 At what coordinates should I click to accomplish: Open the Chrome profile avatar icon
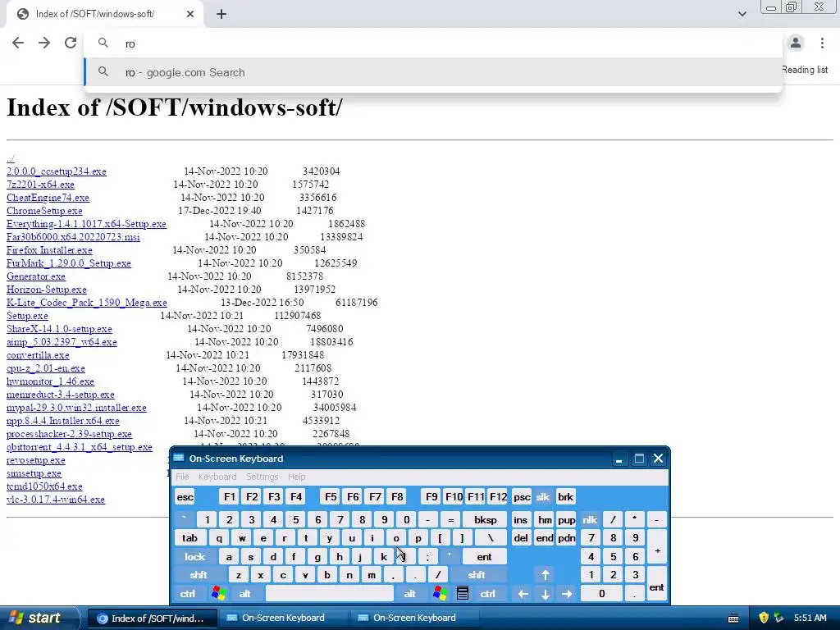796,43
